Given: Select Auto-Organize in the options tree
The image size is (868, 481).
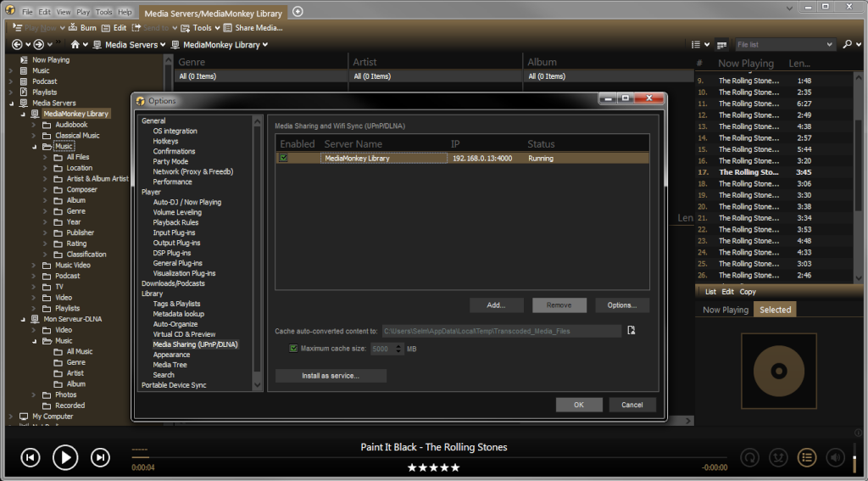Looking at the screenshot, I should coord(175,324).
